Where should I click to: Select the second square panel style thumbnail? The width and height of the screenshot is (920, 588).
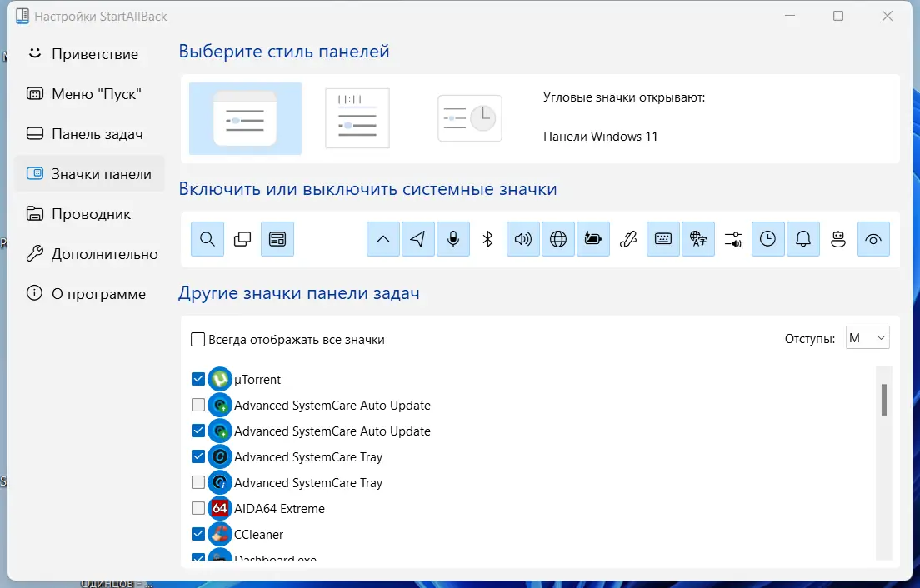357,117
